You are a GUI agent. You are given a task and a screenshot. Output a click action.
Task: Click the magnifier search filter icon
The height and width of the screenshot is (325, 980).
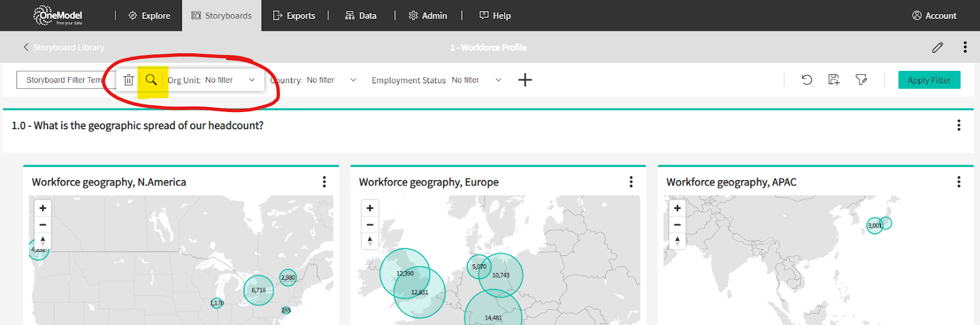pyautogui.click(x=151, y=80)
